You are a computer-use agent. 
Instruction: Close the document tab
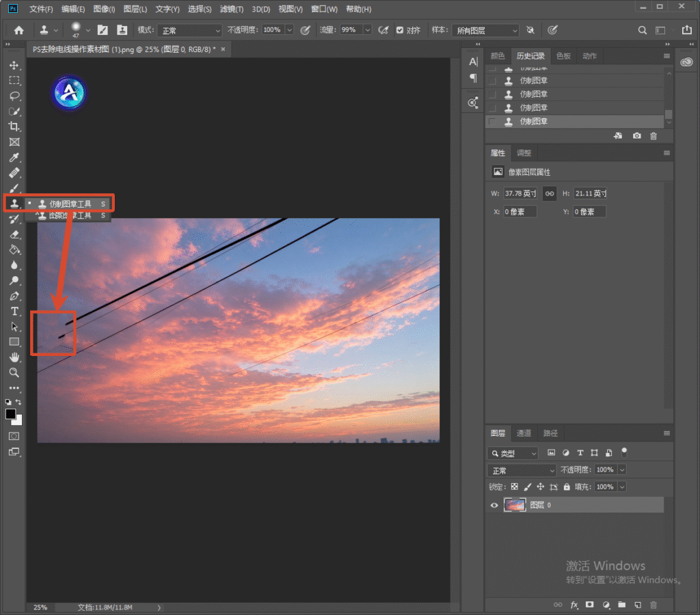(x=224, y=49)
